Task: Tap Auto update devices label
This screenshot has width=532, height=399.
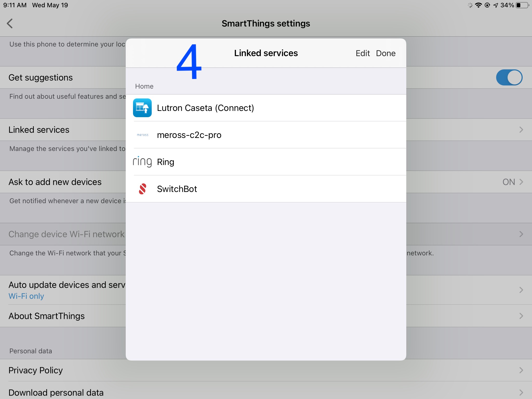Action: pyautogui.click(x=67, y=285)
